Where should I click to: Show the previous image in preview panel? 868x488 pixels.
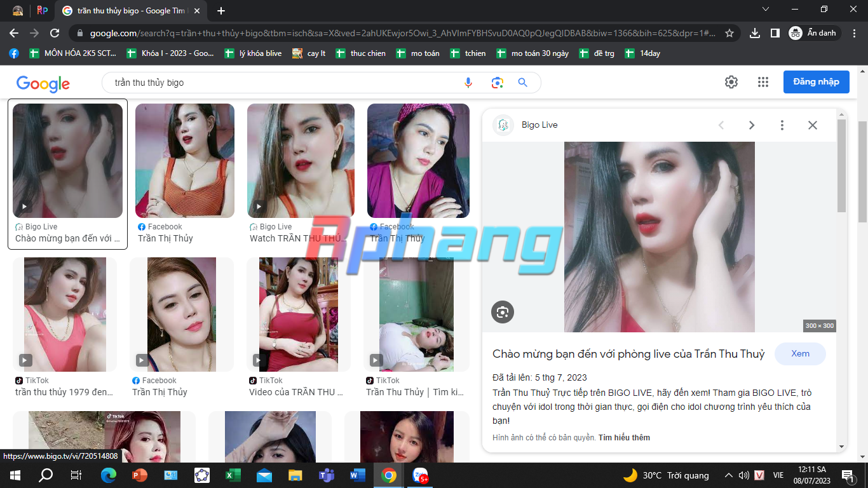coord(721,125)
